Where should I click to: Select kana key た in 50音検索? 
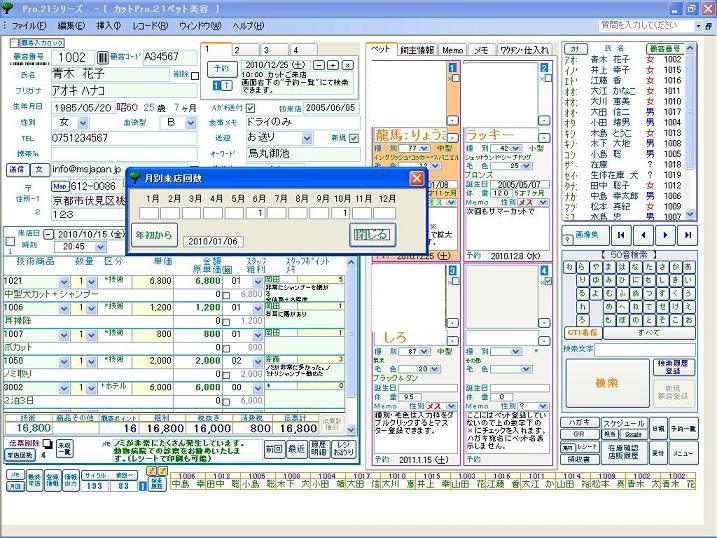click(648, 267)
